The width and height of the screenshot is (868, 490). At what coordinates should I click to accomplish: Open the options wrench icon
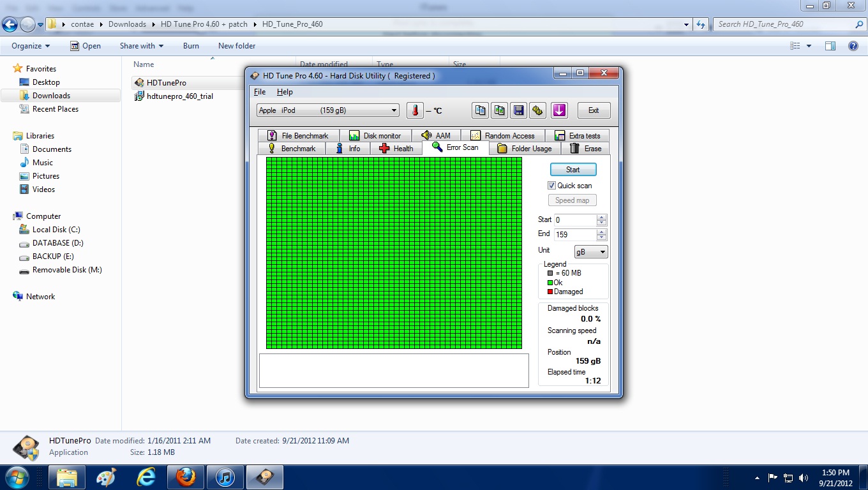click(x=538, y=110)
